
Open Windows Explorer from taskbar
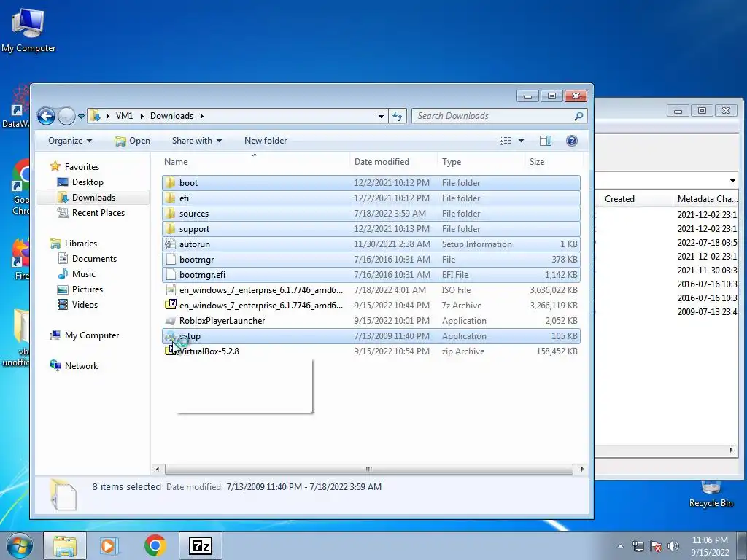[65, 545]
